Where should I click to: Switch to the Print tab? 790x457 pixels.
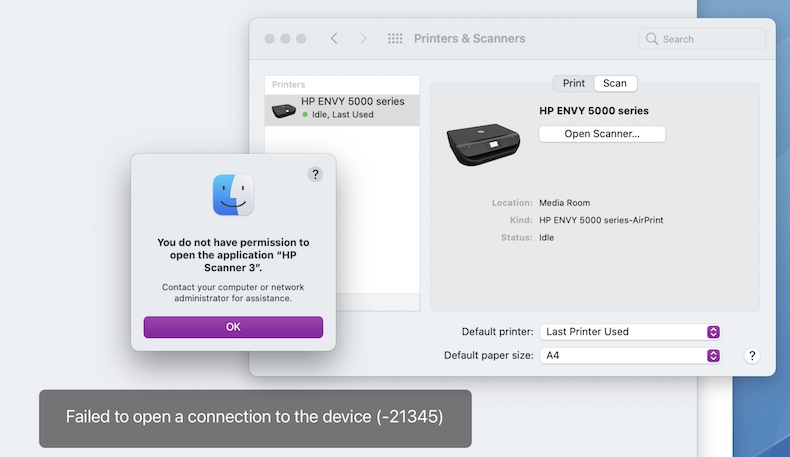pos(574,83)
